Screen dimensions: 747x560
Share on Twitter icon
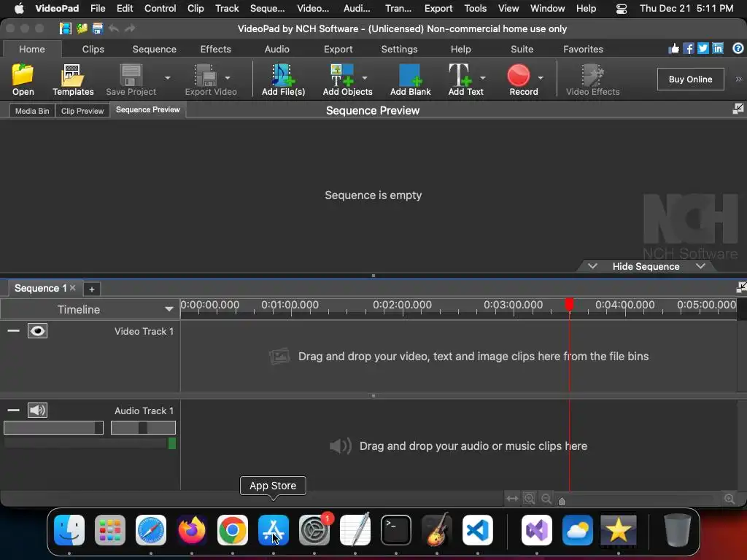tap(703, 49)
